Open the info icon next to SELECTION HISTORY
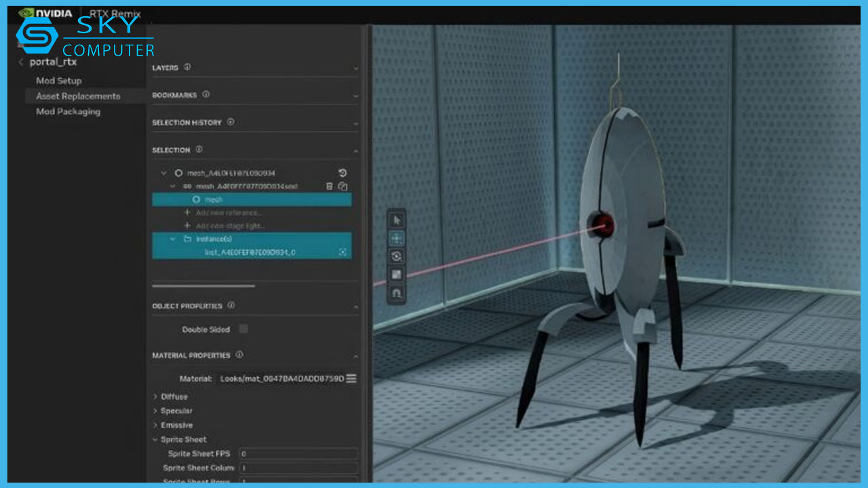868x488 pixels. (231, 122)
